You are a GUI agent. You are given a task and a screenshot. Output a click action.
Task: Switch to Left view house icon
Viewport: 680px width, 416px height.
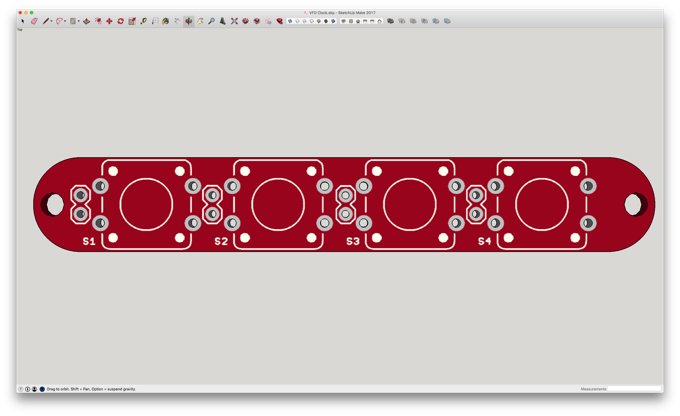(379, 21)
